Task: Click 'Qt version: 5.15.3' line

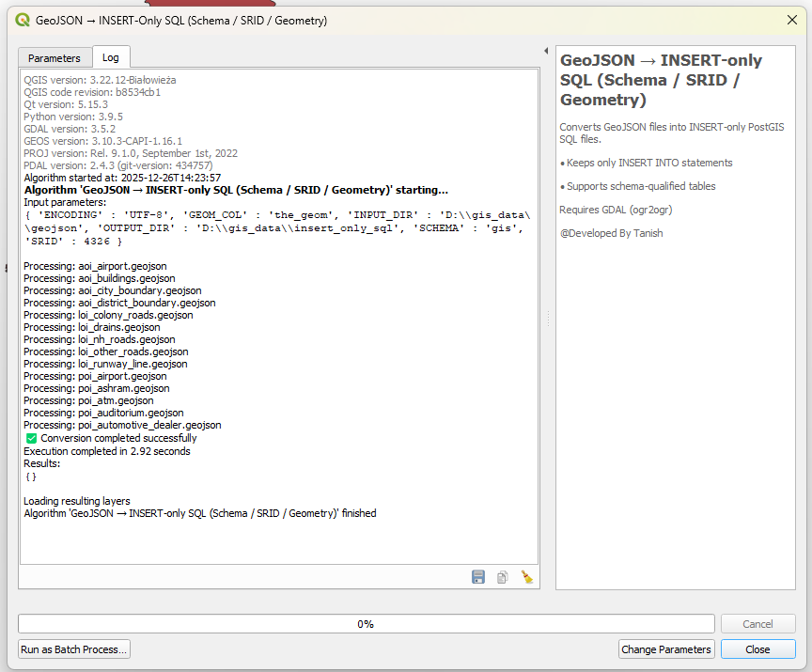Action: pyautogui.click(x=66, y=104)
